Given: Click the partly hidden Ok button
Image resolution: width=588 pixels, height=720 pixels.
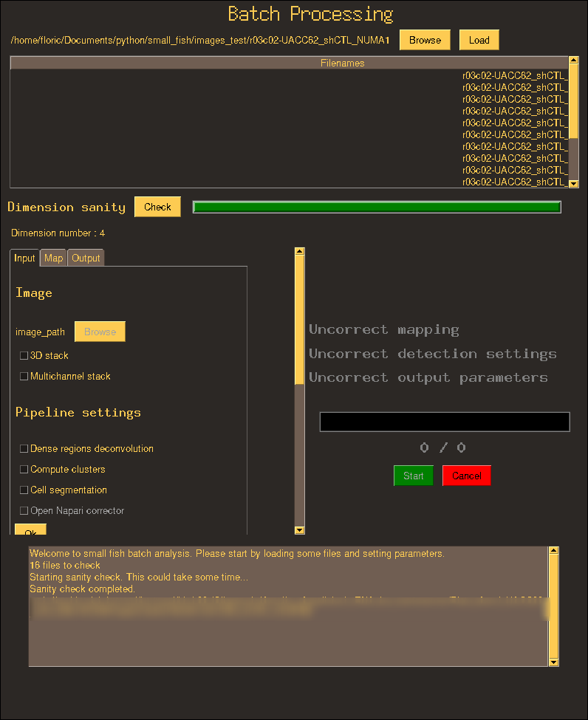Looking at the screenshot, I should [x=30, y=529].
